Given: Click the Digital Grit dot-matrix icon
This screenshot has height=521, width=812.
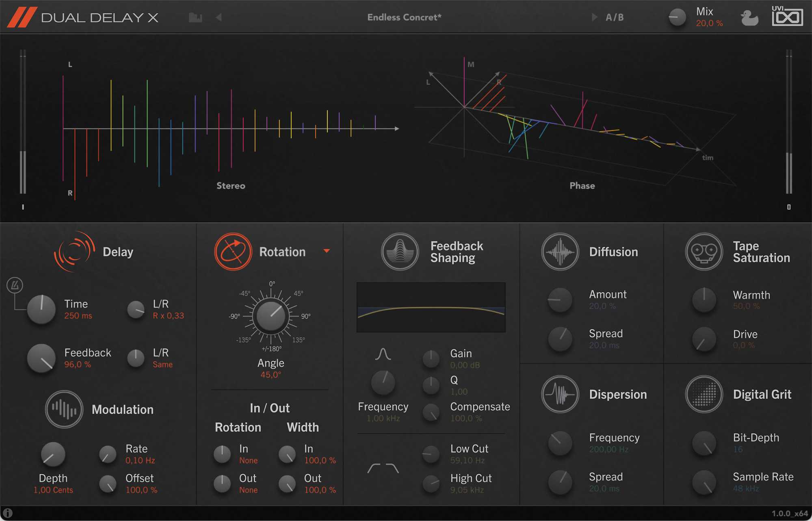Looking at the screenshot, I should 704,394.
